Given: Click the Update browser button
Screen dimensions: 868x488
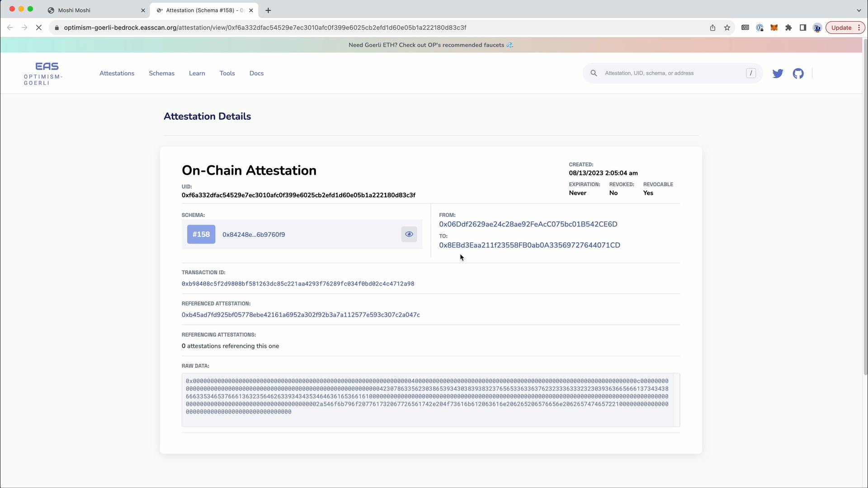Looking at the screenshot, I should tap(845, 28).
